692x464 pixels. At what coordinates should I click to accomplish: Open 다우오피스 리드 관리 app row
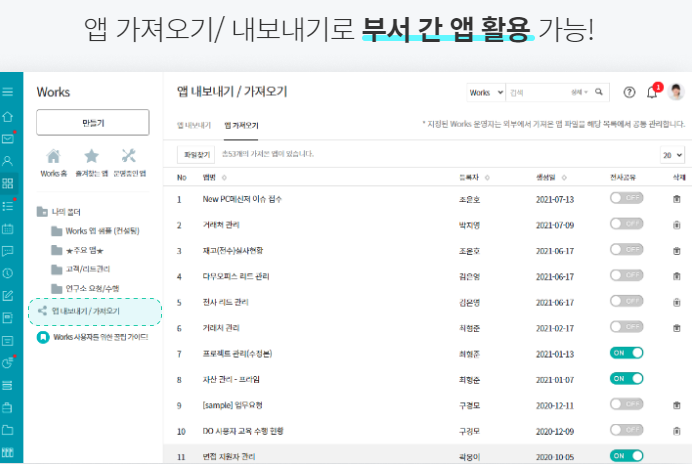tap(236, 276)
